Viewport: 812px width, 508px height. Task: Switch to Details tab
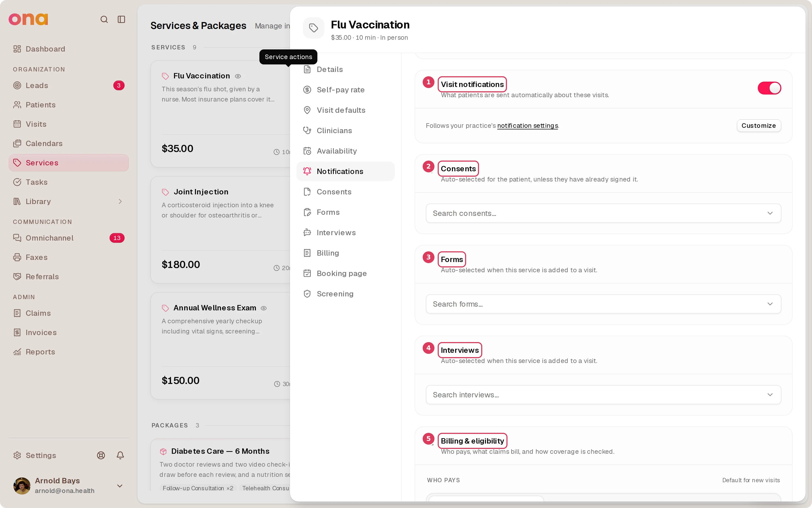tap(345, 69)
